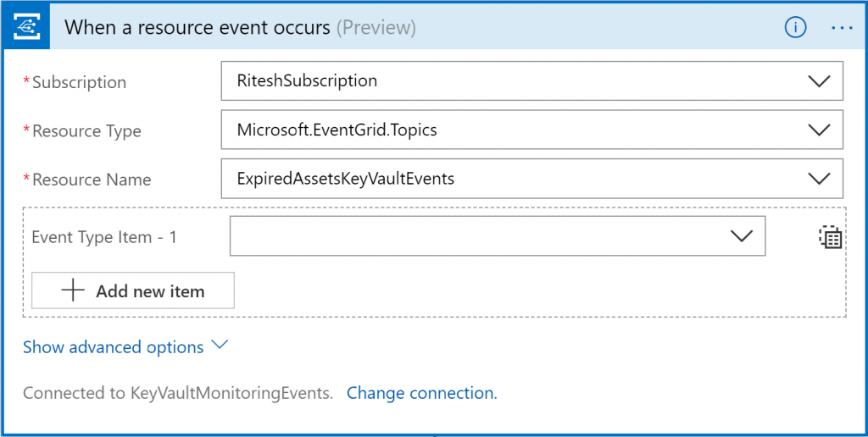Screen dimensions: 868x437
Task: Click the chevron arrow in Resource Name field
Action: point(819,179)
